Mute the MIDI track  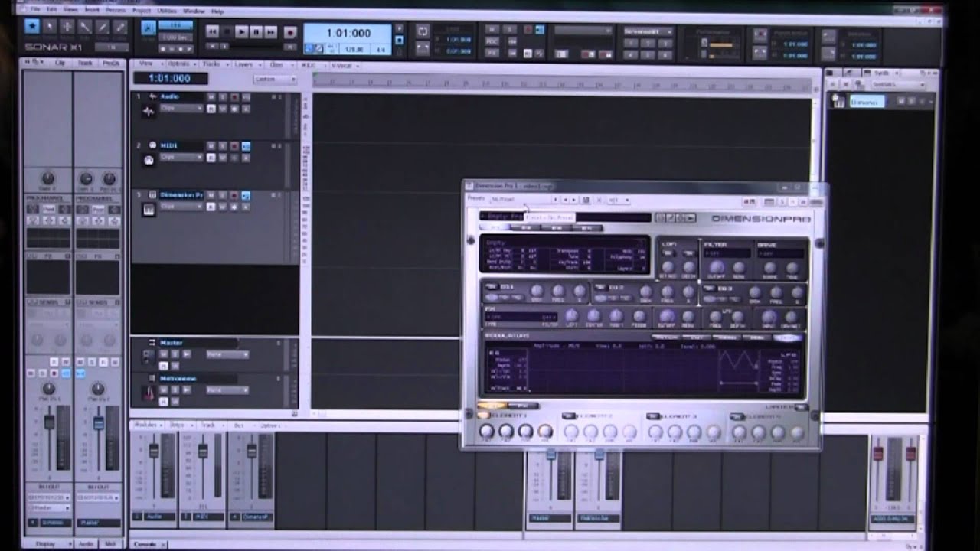pyautogui.click(x=211, y=145)
